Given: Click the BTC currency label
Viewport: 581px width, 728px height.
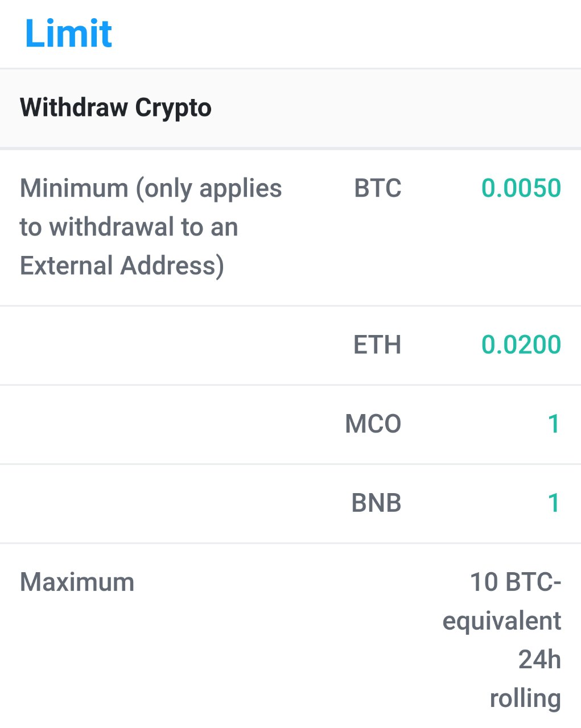Looking at the screenshot, I should (x=377, y=188).
